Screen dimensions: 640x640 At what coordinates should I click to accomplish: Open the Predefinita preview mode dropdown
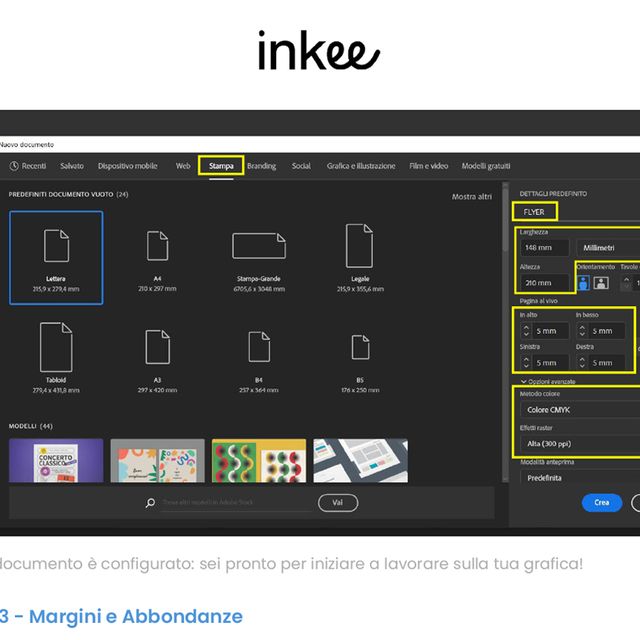(580, 478)
